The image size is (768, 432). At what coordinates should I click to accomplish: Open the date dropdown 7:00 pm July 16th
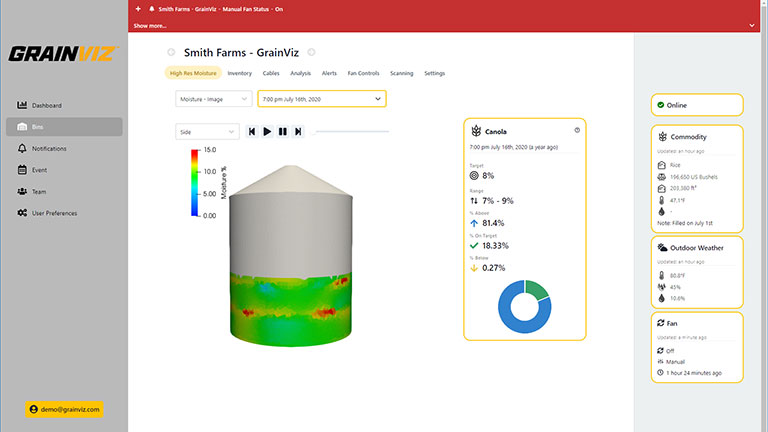(x=322, y=99)
